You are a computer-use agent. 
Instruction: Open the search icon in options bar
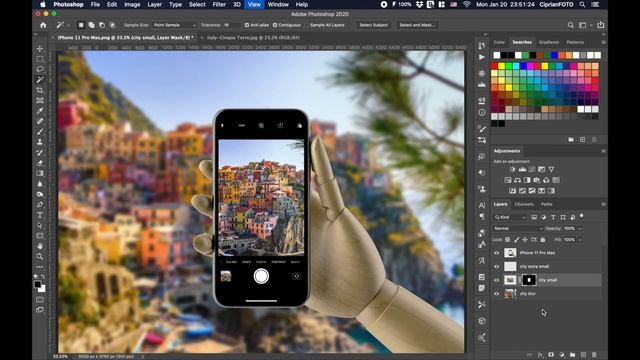pyautogui.click(x=570, y=25)
